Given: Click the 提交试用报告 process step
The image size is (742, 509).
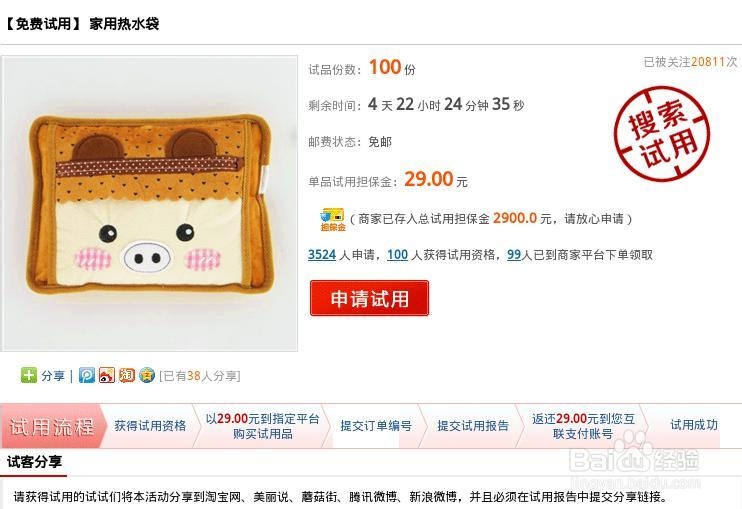Looking at the screenshot, I should (473, 426).
